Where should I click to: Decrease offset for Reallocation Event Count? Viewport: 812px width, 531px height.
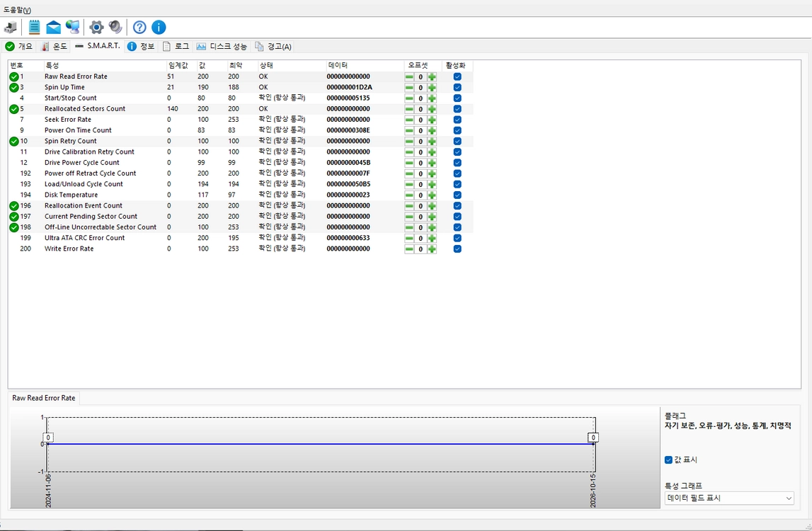click(409, 206)
